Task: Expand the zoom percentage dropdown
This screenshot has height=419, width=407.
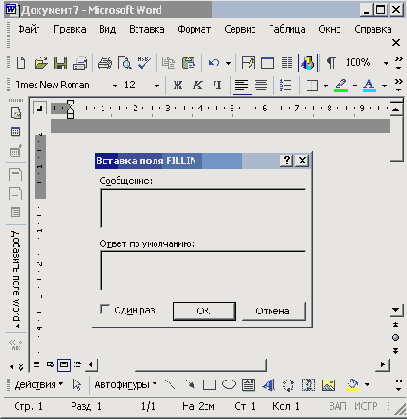Action: coord(386,63)
